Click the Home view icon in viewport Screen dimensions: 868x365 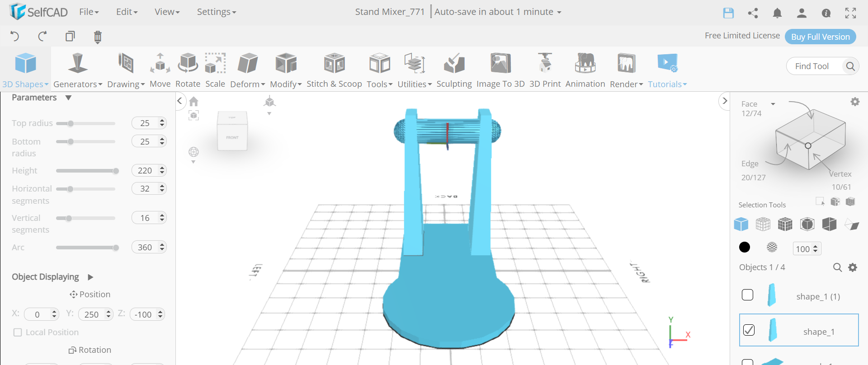(x=193, y=101)
